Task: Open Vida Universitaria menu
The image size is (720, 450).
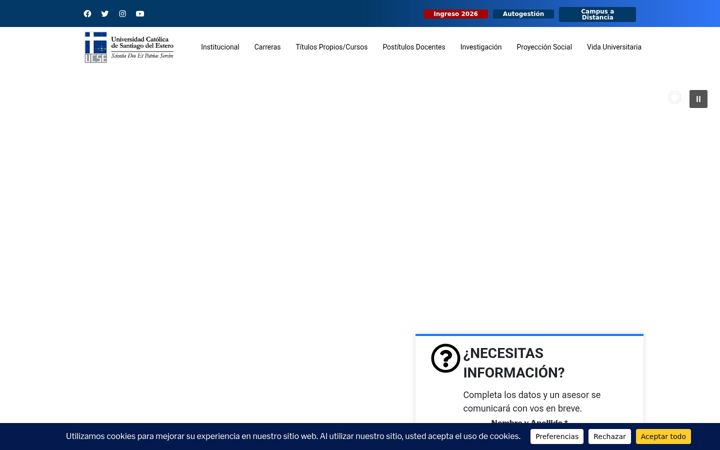Action: click(614, 47)
